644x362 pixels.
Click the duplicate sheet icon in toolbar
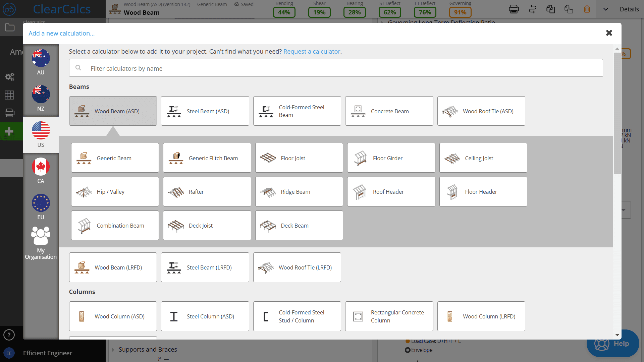pyautogui.click(x=550, y=9)
